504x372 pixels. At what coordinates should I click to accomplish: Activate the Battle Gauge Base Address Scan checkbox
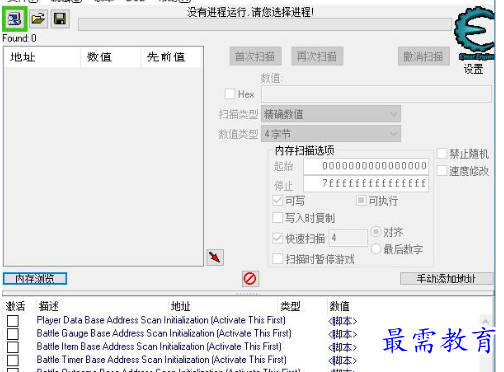tap(13, 334)
